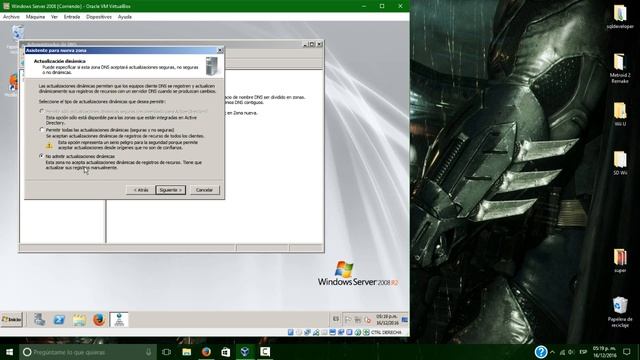
Task: Click the Cortana microphone icon
Action: 149,352
